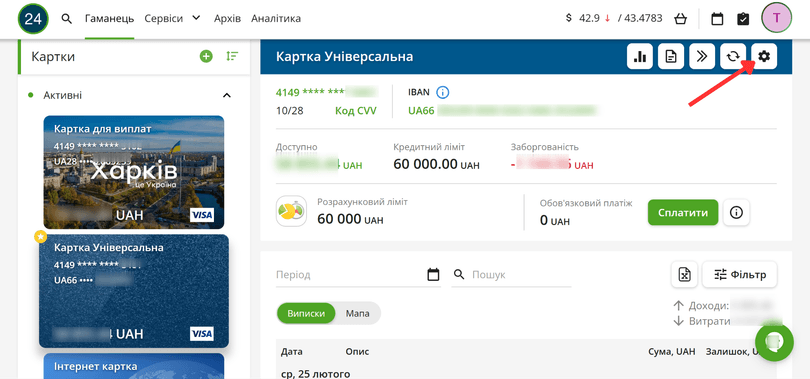Open card statistics chart icon
810x379 pixels.
click(x=640, y=56)
